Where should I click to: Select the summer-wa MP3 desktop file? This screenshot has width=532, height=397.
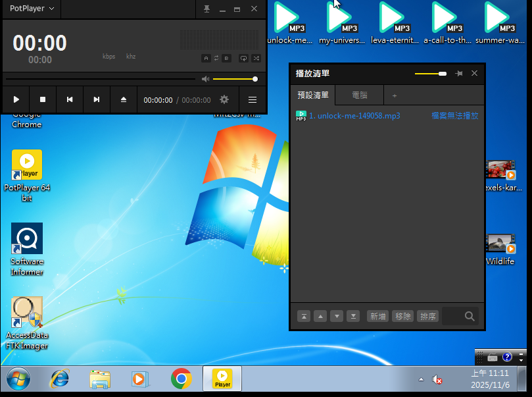click(500, 23)
